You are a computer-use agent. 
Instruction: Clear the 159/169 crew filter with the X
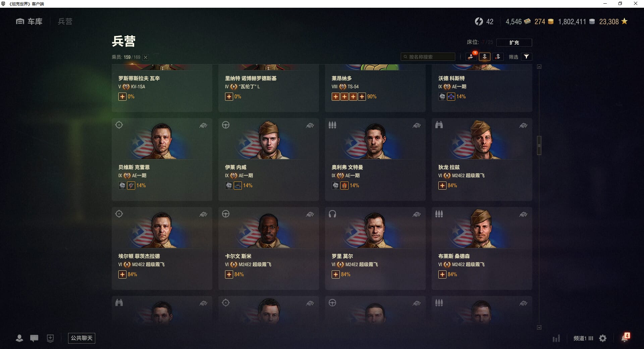click(x=146, y=57)
